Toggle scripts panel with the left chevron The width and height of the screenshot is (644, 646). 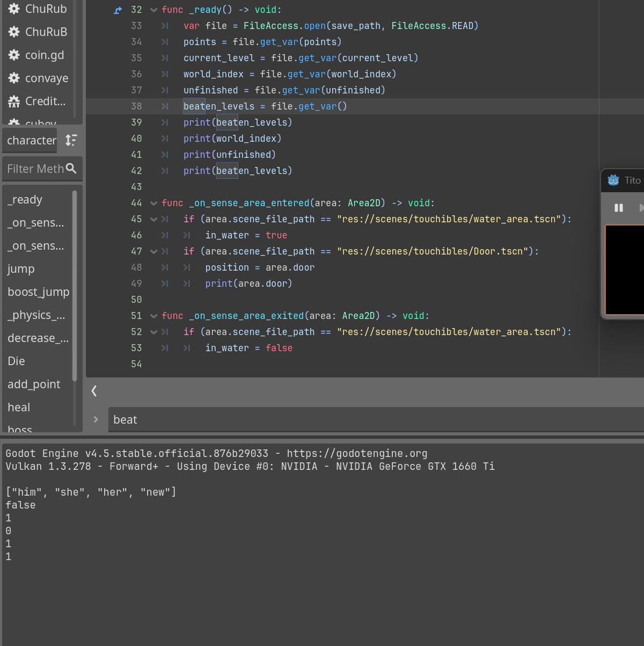(x=94, y=391)
